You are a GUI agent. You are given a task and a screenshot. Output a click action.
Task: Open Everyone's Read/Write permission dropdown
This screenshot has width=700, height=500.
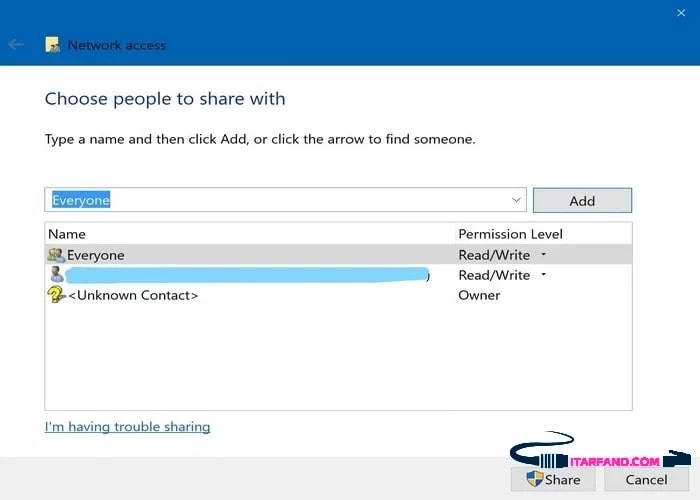[x=543, y=255]
